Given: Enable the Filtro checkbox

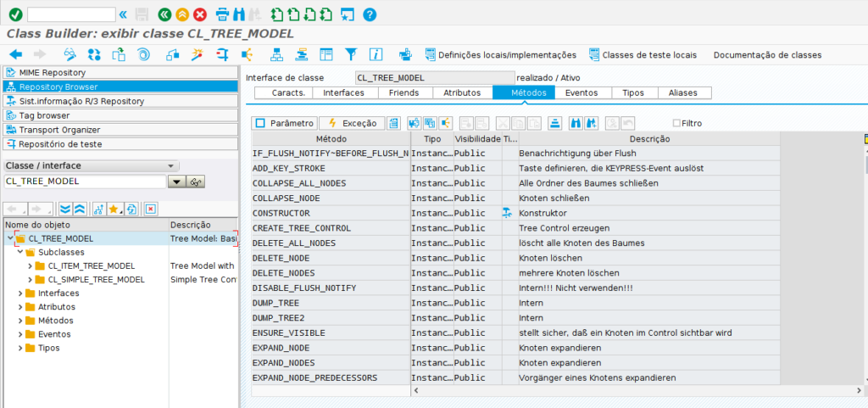Looking at the screenshot, I should tap(676, 123).
